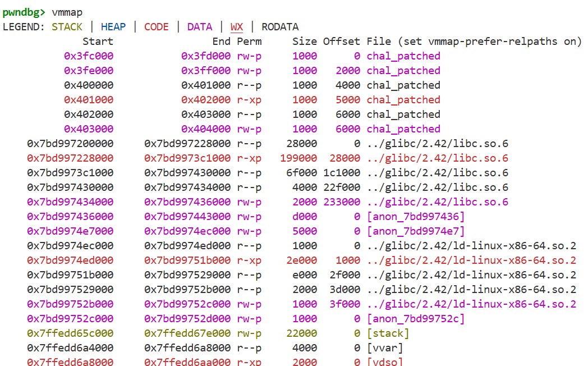Screen dimensions: 588x366
Task: Select start address 0x7ffedd6a4000
Action: click(70, 349)
